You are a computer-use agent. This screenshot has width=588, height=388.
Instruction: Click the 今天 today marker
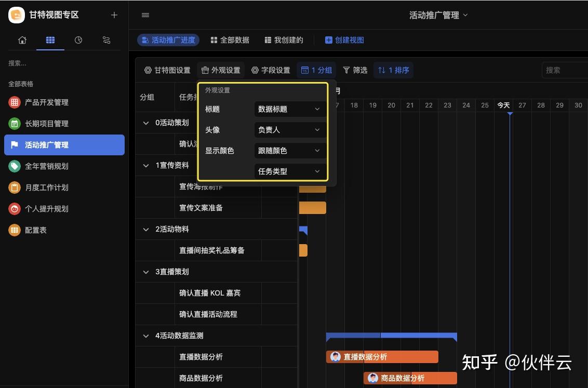coord(504,105)
